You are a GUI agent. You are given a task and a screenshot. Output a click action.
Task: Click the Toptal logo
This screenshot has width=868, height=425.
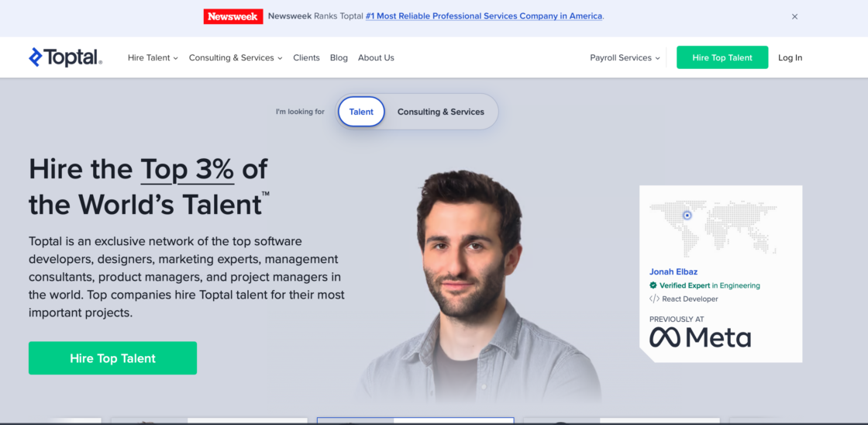[65, 57]
